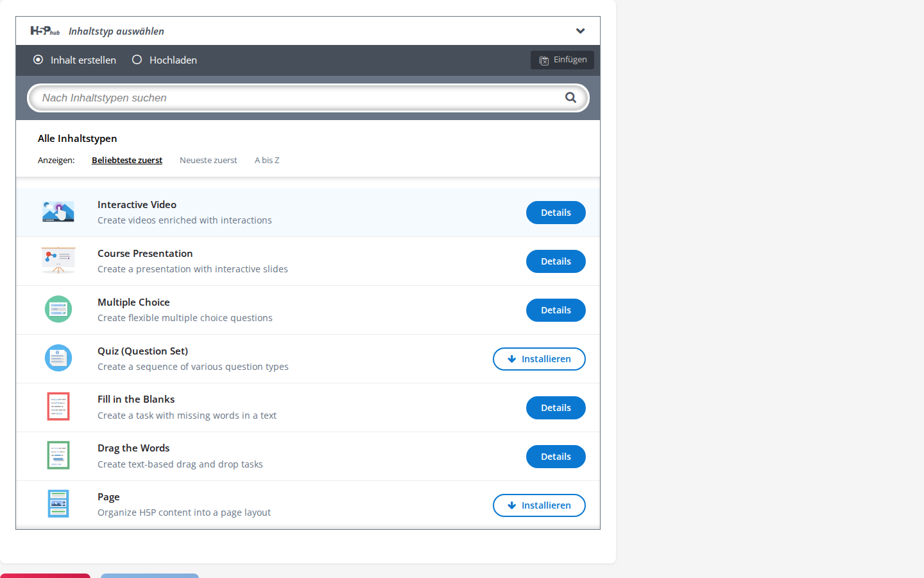Click the Course Presentation icon

tap(58, 261)
